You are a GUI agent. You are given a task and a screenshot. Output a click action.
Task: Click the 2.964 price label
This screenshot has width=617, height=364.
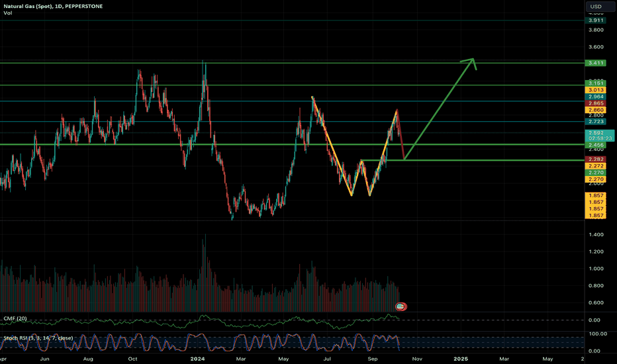[x=596, y=97]
